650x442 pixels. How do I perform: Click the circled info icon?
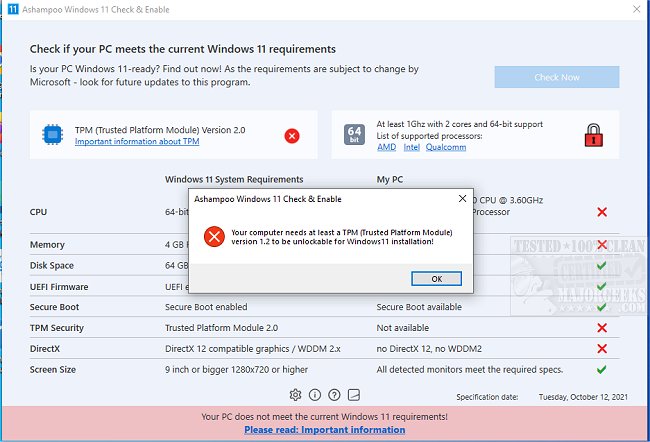[x=315, y=395]
